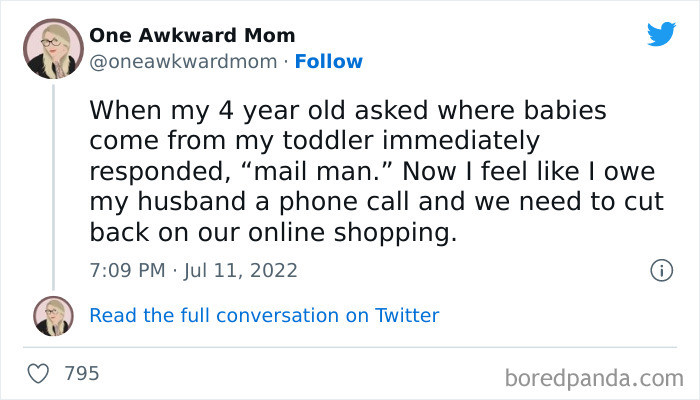Click the 795 likes count

tap(82, 374)
